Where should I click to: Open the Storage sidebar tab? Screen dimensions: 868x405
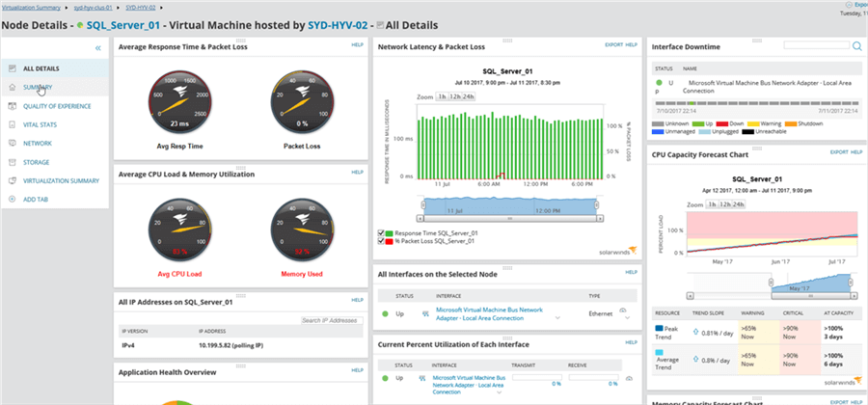55,162
